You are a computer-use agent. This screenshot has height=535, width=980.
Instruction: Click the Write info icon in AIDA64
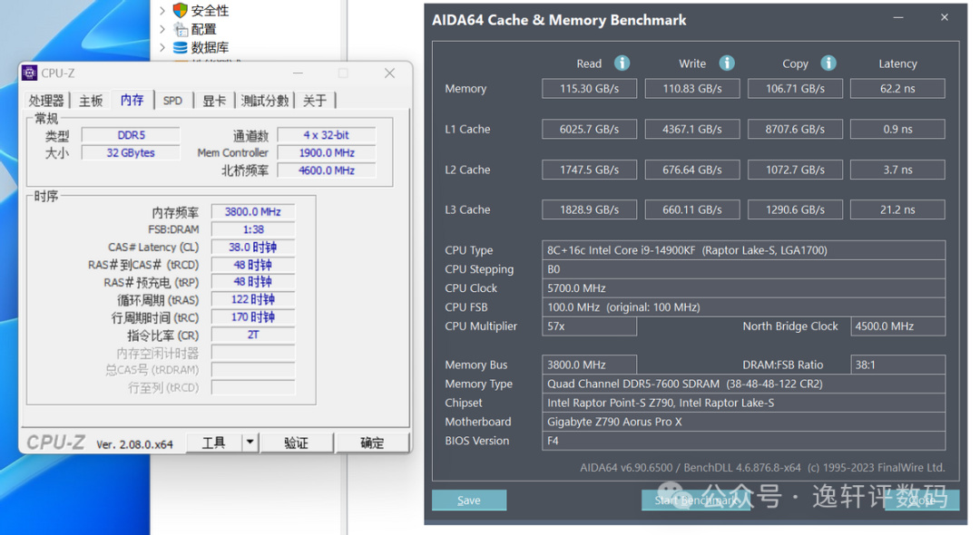(x=727, y=63)
